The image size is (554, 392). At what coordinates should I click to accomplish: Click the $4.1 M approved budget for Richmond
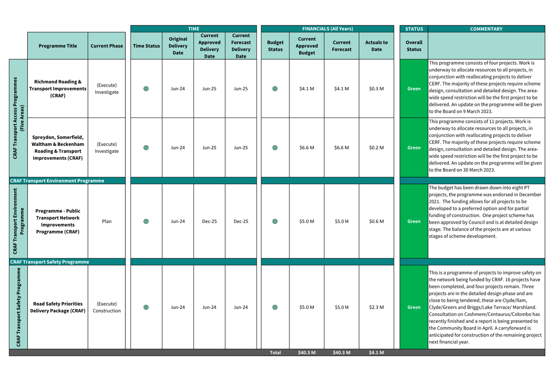click(307, 89)
